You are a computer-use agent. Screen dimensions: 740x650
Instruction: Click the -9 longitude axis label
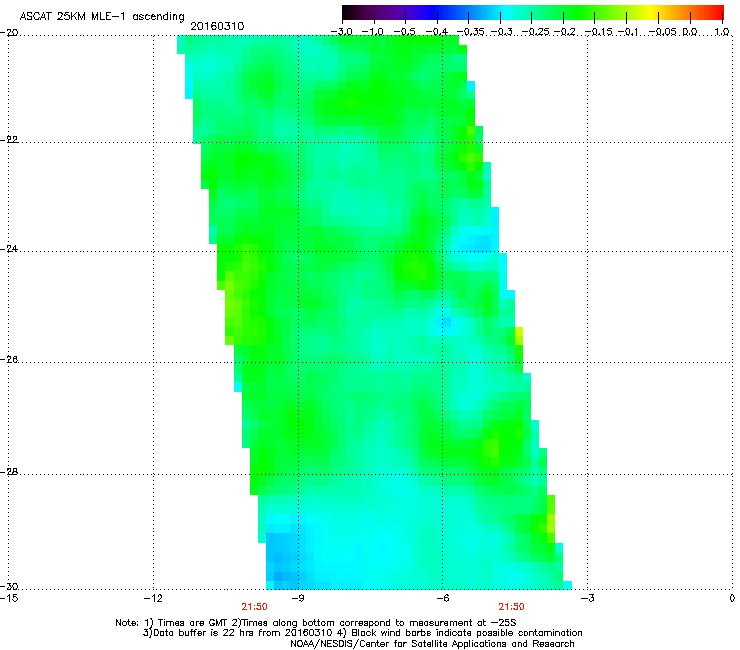click(x=298, y=598)
